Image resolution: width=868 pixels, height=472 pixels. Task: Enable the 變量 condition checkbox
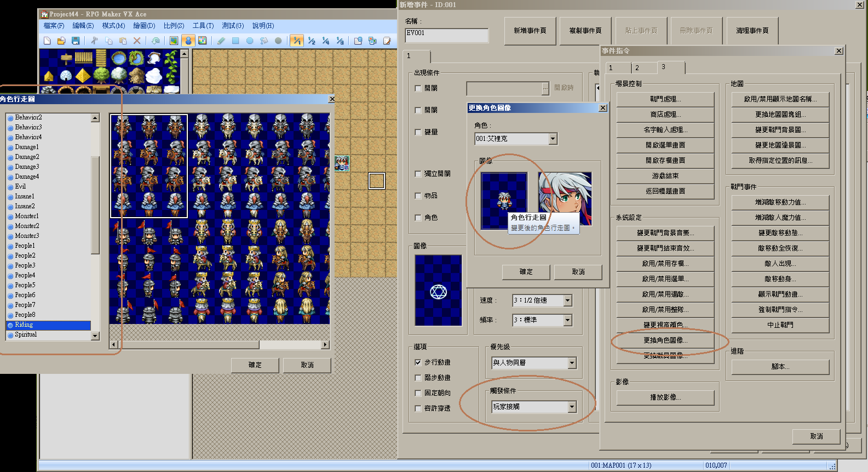point(418,132)
